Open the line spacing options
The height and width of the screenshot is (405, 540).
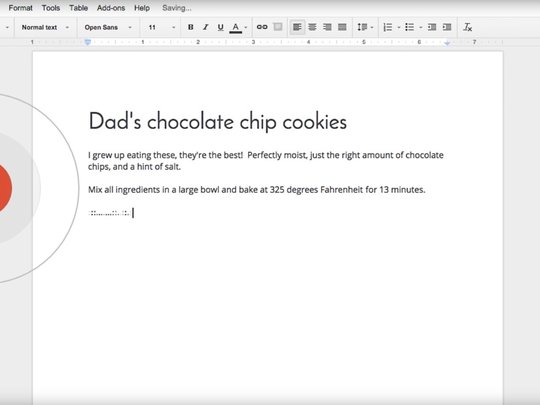coord(362,27)
